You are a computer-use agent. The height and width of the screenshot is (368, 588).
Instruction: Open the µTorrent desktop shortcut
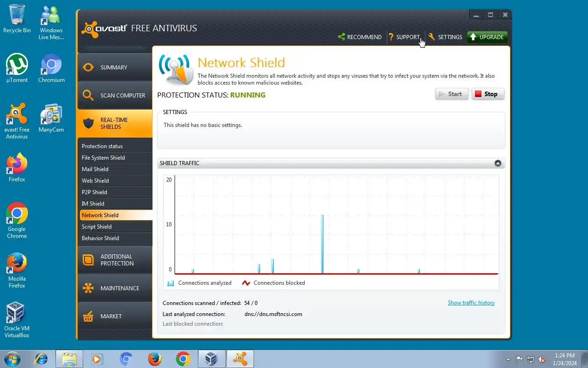(x=17, y=69)
